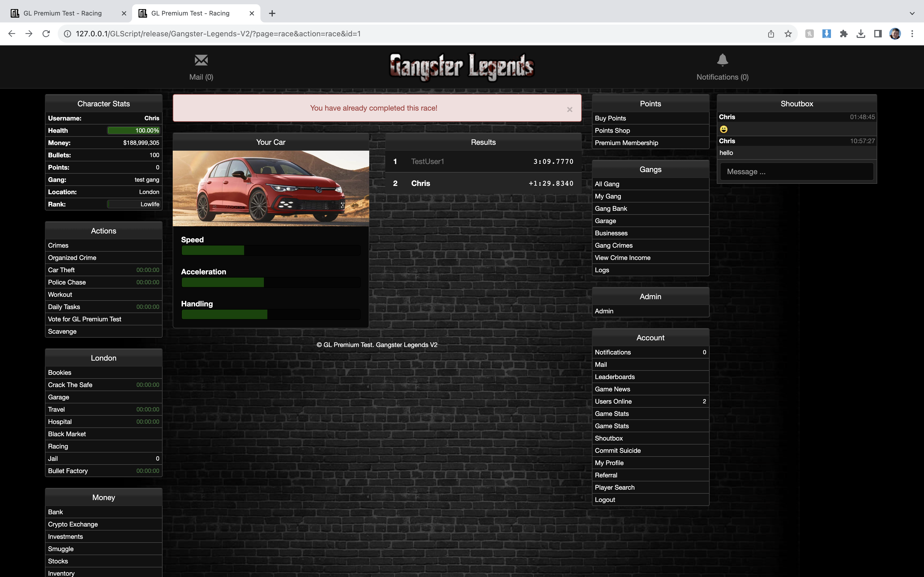The height and width of the screenshot is (577, 924).
Task: Click the browser reload icon
Action: 46,34
